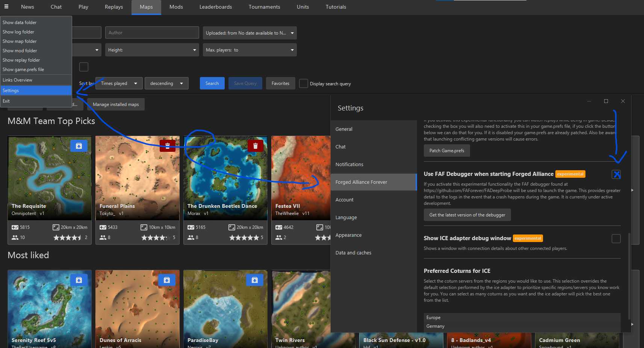Click map size icon for The Requisite
The image size is (644, 348).
coord(56,227)
